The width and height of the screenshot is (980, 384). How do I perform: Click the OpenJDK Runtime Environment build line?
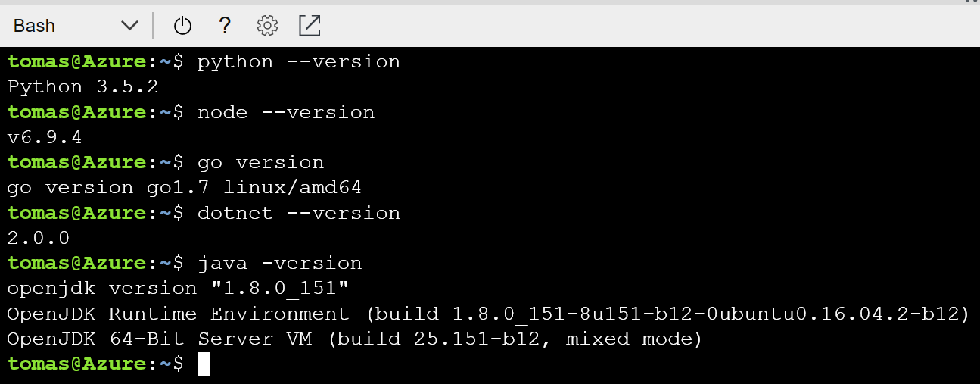(x=489, y=314)
